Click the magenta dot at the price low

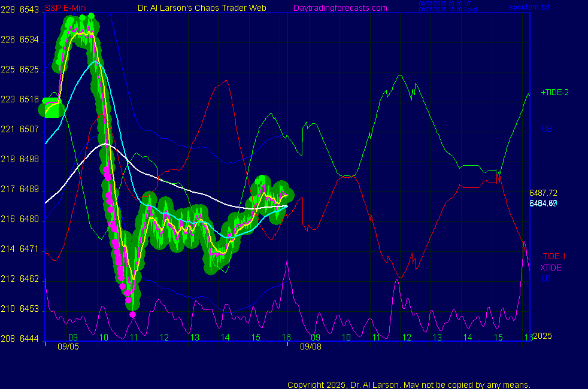132,314
